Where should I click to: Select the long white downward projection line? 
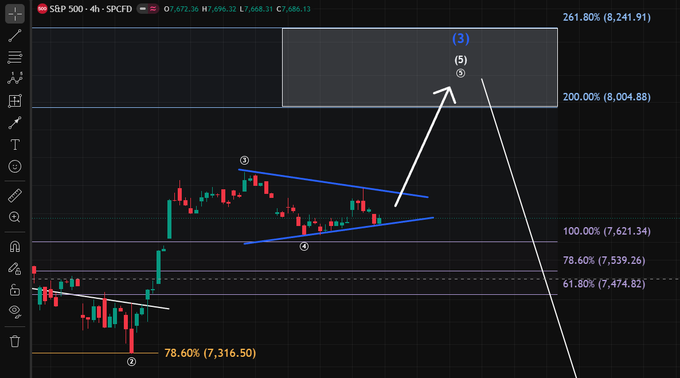point(529,228)
